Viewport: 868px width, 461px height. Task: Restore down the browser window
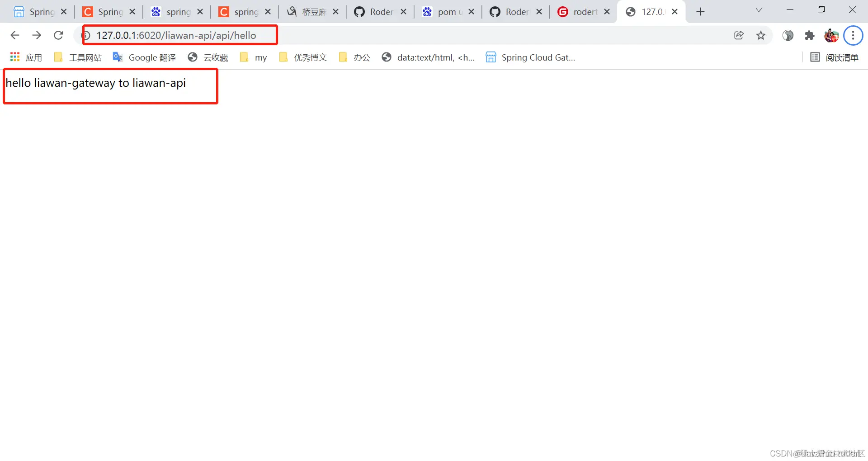[x=821, y=10]
